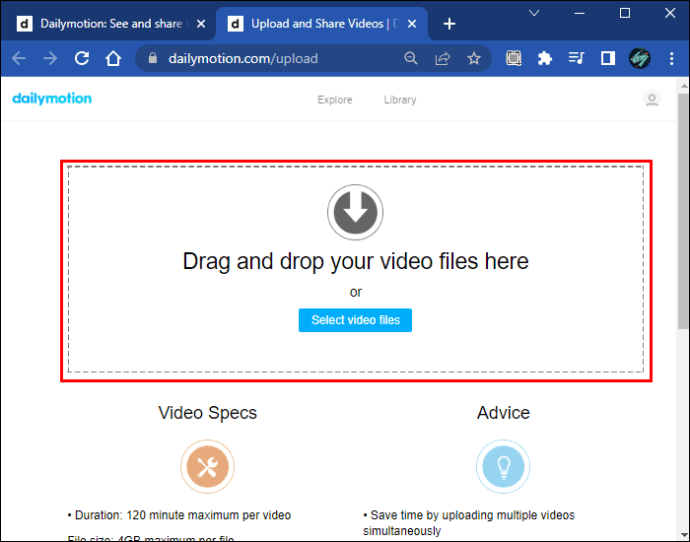The height and width of the screenshot is (542, 690).
Task: Click Select video files button
Action: (355, 320)
